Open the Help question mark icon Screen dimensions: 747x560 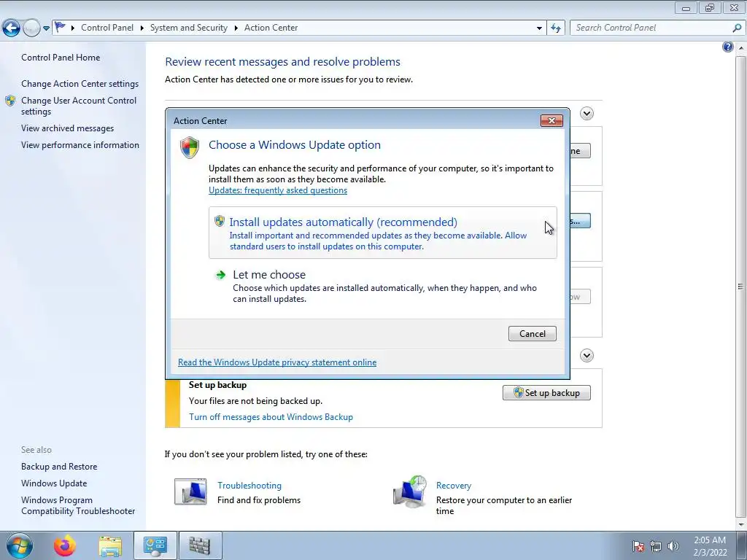point(727,47)
